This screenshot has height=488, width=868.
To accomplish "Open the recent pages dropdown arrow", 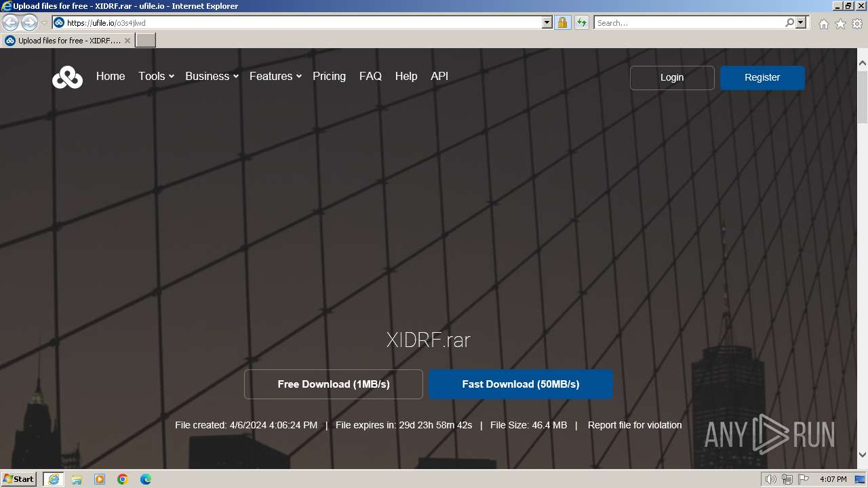I will click(x=45, y=22).
